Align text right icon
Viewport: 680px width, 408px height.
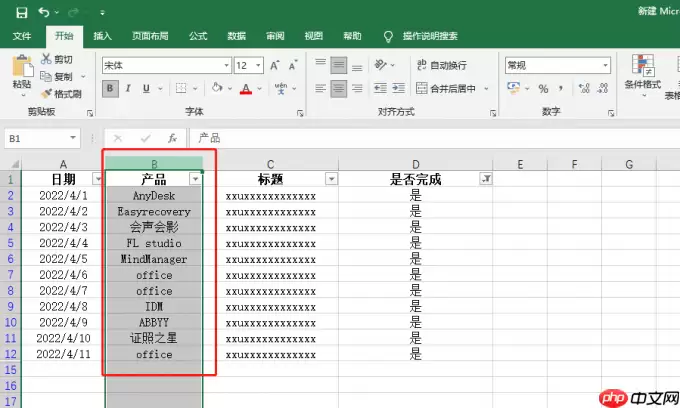pyautogui.click(x=357, y=88)
